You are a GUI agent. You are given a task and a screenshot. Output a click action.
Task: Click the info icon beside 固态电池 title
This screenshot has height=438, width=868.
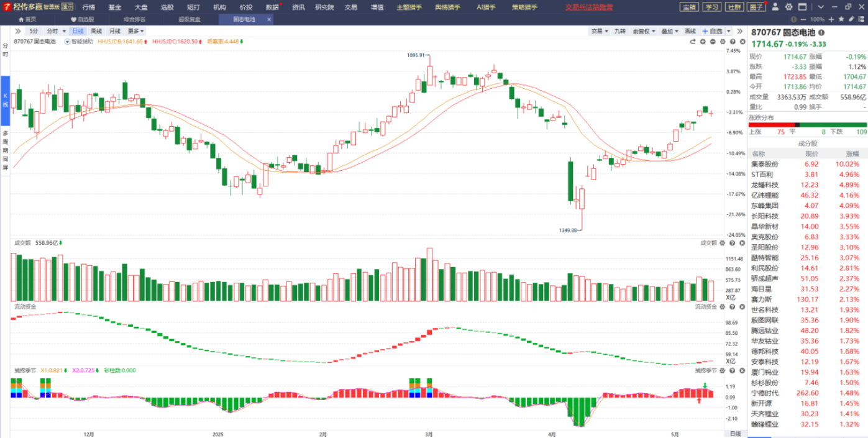(821, 32)
